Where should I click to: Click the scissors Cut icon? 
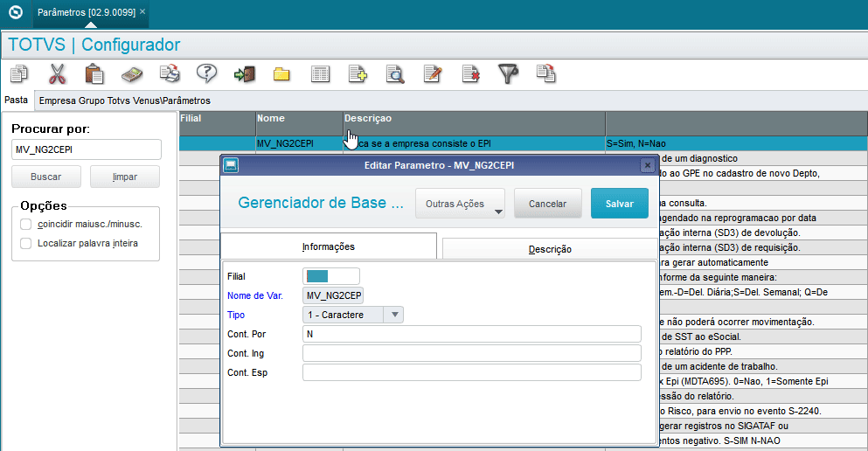[x=57, y=73]
